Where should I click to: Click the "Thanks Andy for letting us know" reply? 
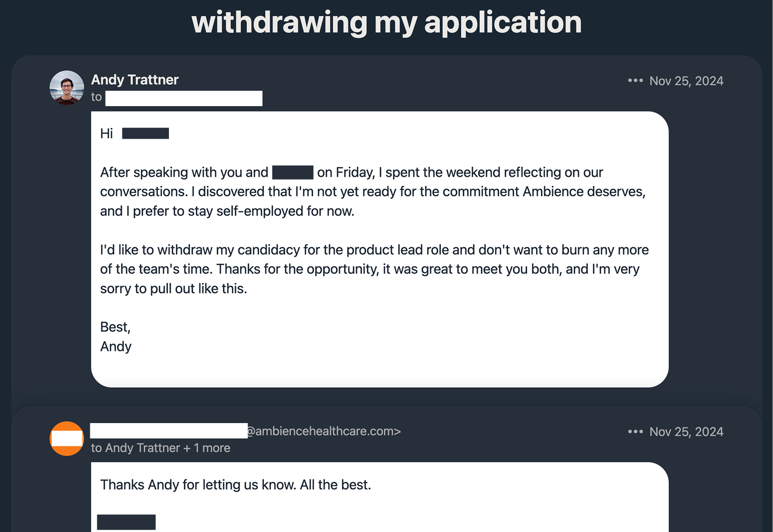coord(235,485)
